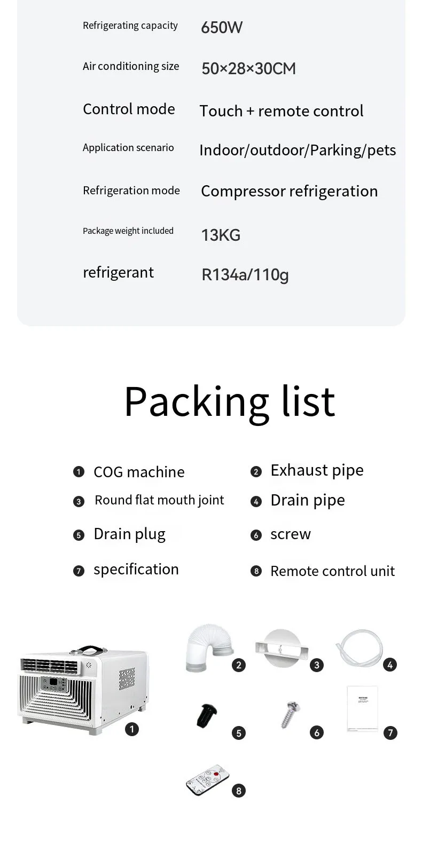The image size is (422, 868).
Task: Click the 'Packing list' heading
Action: pos(230,401)
